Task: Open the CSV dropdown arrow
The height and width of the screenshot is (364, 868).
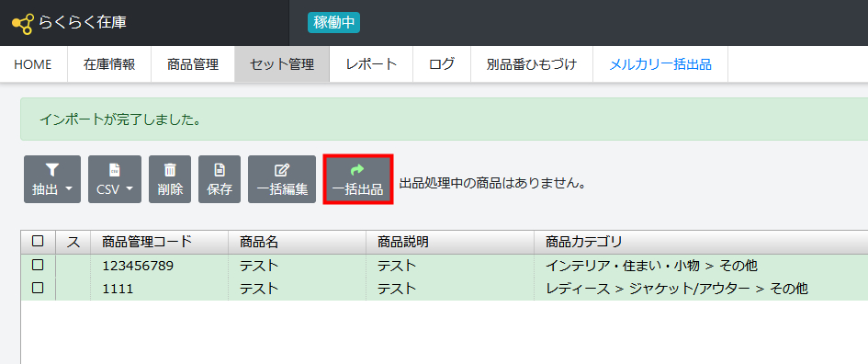Action: 130,189
